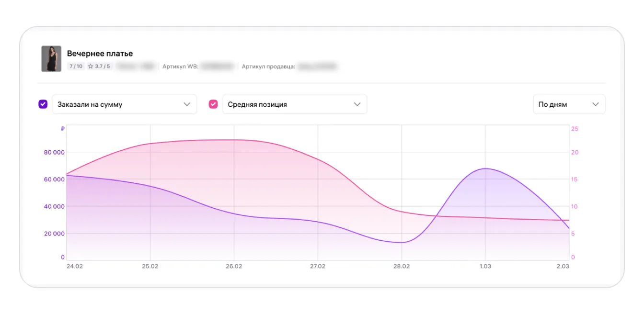
Task: Click the Артикул WB label
Action: 180,67
